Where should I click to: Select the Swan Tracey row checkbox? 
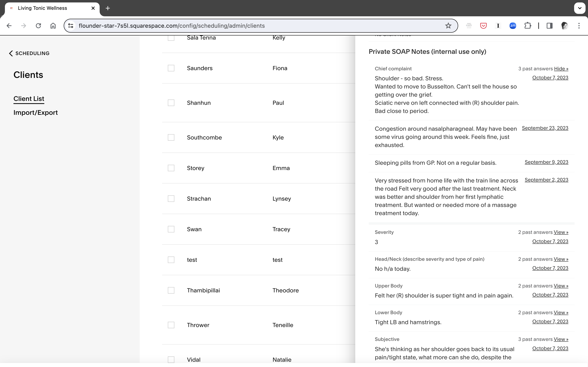click(x=171, y=229)
